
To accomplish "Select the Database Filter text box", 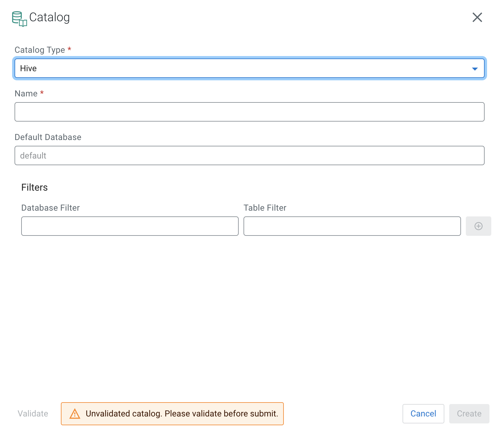I will point(130,226).
